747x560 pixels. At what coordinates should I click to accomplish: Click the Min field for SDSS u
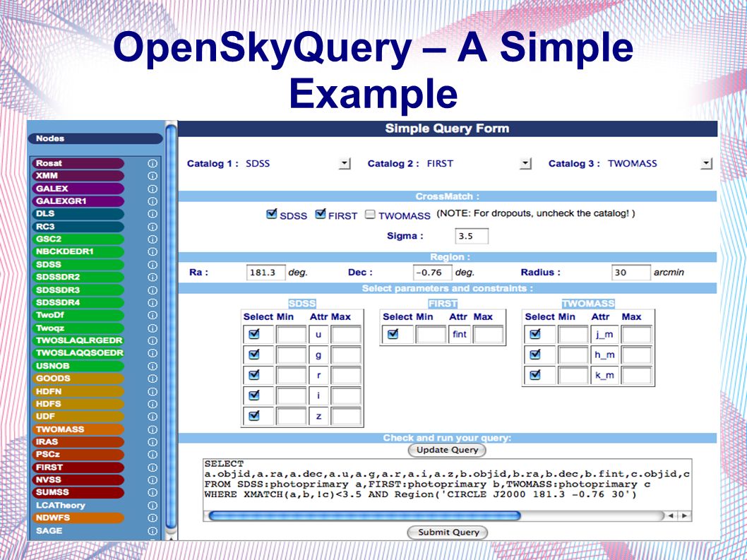pos(291,335)
